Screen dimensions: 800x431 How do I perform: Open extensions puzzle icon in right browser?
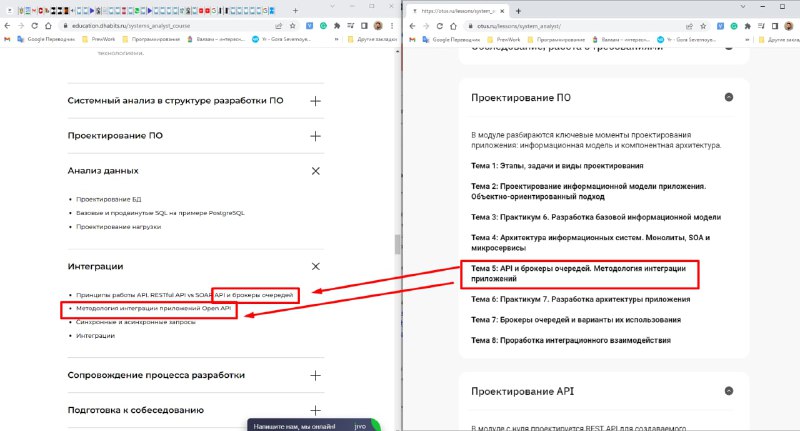(745, 25)
